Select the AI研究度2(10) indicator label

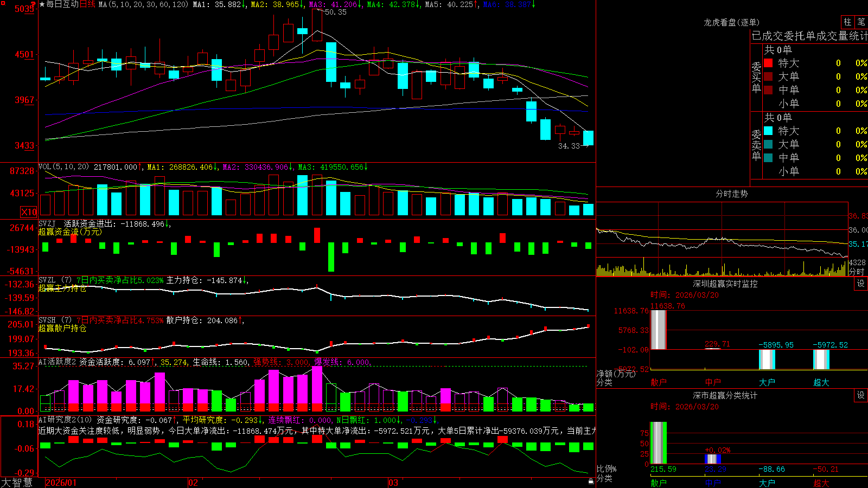65,420
